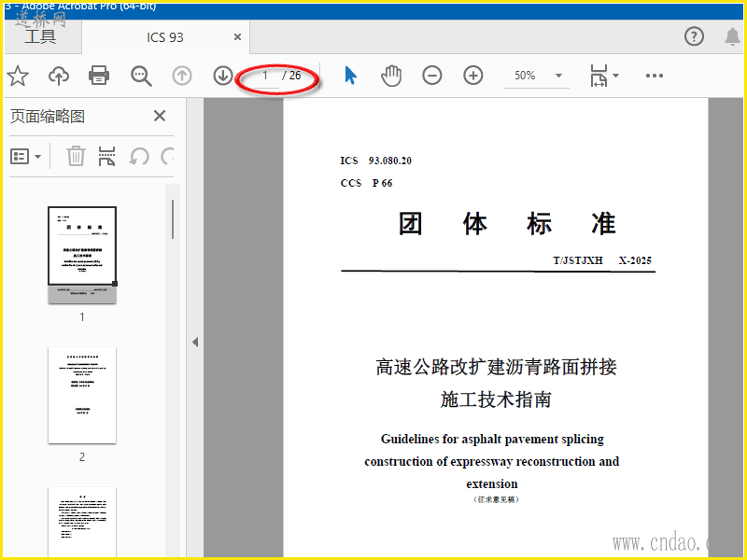
Task: Zoom in with plus icon
Action: point(473,76)
